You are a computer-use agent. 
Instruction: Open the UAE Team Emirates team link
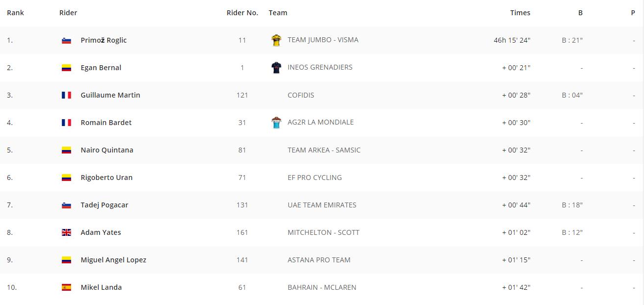tap(322, 205)
